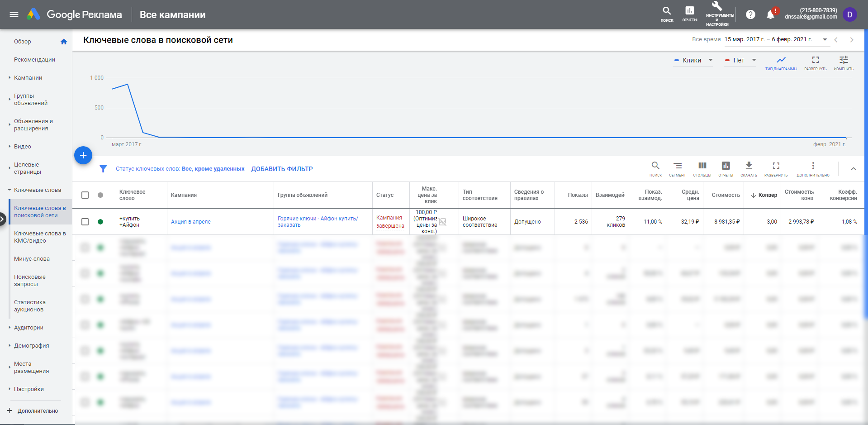Tick the checkbox for +купить +Айфон row
The height and width of the screenshot is (425, 868).
85,222
